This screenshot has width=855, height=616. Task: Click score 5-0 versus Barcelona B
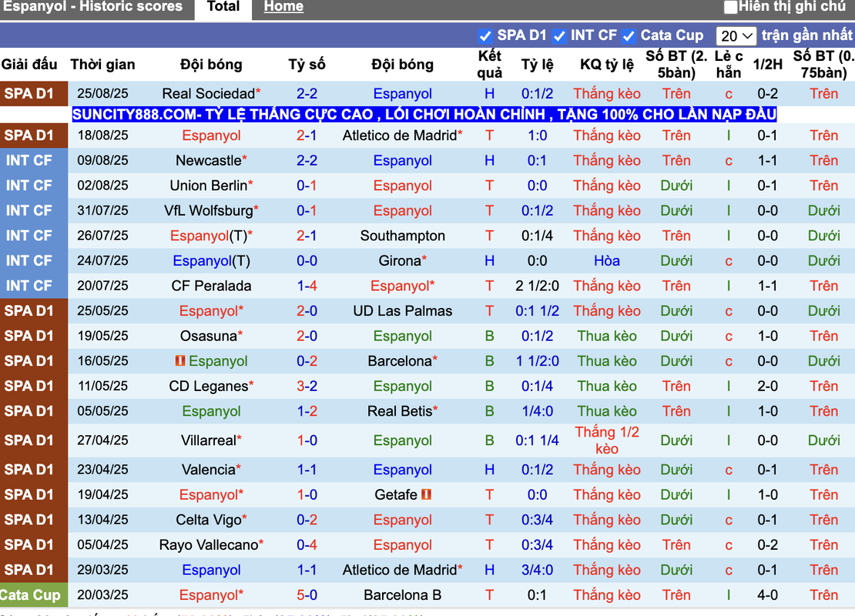click(x=307, y=594)
